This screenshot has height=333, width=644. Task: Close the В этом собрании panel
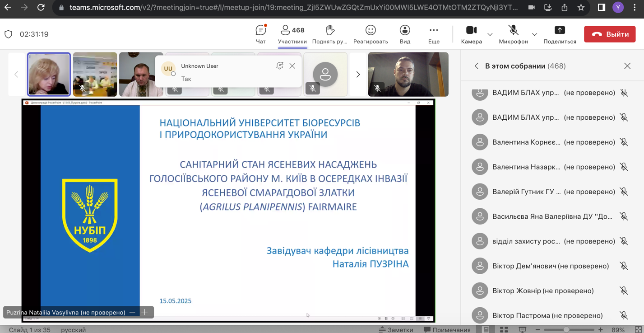pyautogui.click(x=627, y=66)
